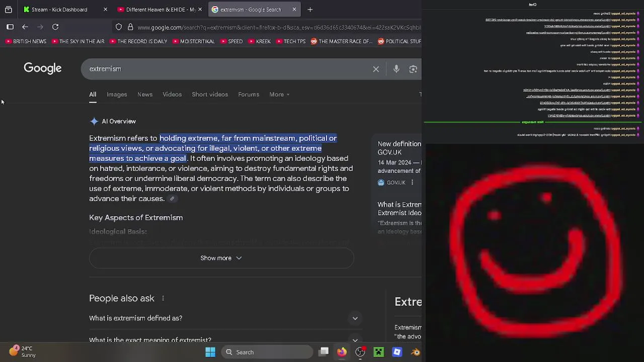The height and width of the screenshot is (362, 644).
Task: Open Minecraft from taskbar
Action: (378, 352)
